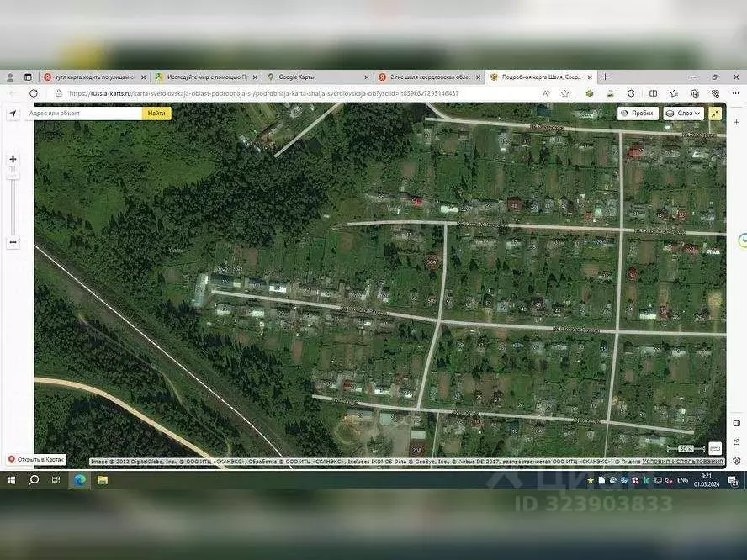Toggle the Пробки traffic layer
The height and width of the screenshot is (560, 747).
pos(638,113)
